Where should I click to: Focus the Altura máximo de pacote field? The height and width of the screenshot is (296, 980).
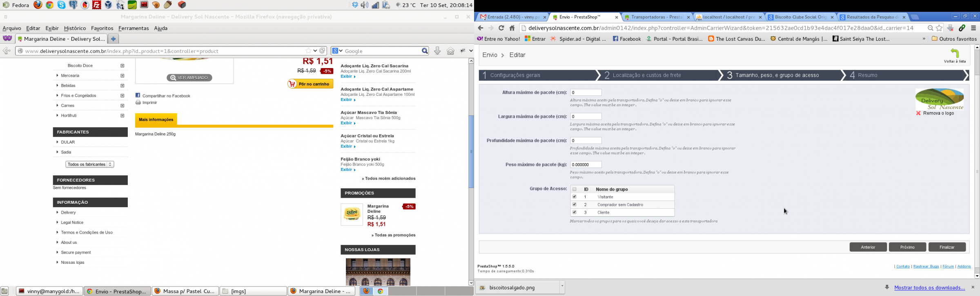point(586,93)
